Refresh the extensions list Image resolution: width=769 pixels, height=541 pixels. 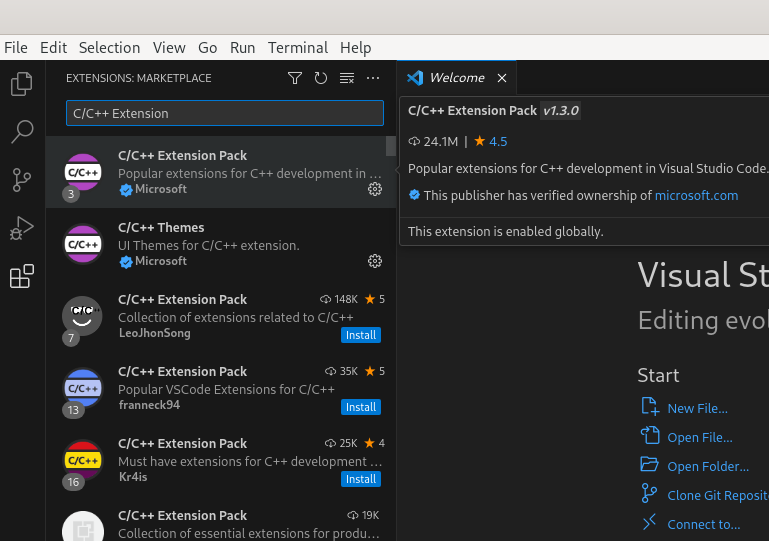(321, 78)
